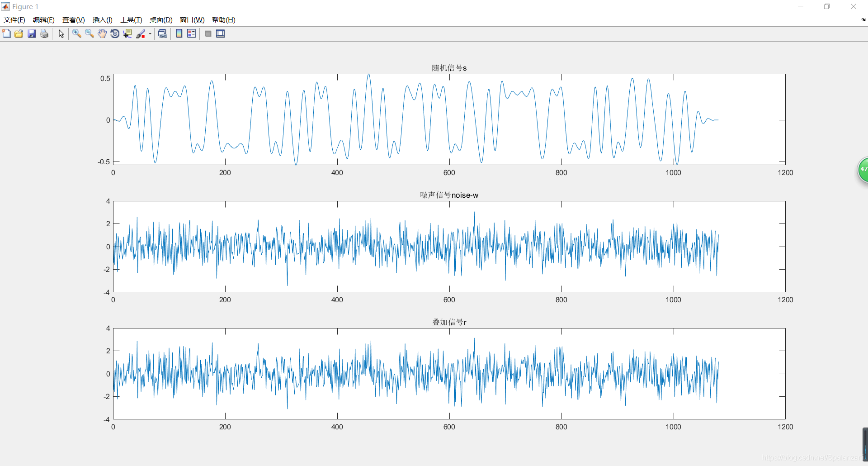Click the Link Plot tool
The image size is (868, 466).
163,34
